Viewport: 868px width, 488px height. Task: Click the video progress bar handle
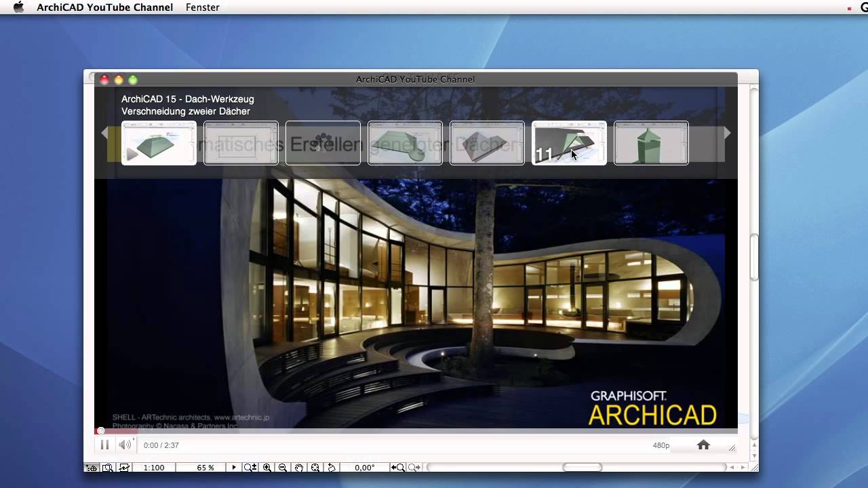click(x=101, y=430)
